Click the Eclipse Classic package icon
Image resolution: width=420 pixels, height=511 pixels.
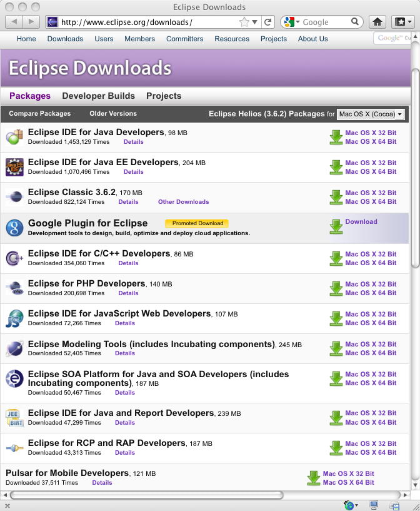click(x=14, y=197)
